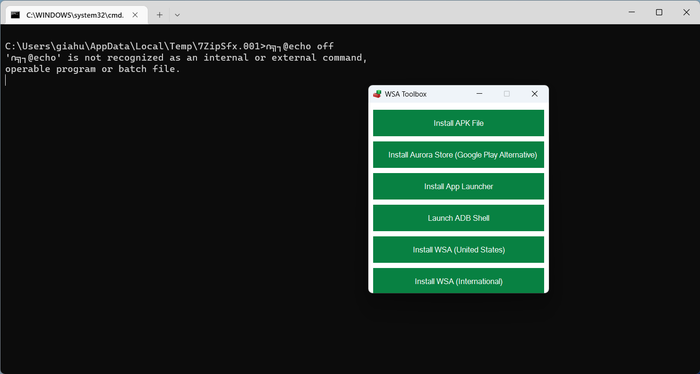Click the WSA Toolbox app icon
The width and height of the screenshot is (700, 374).
(x=377, y=94)
